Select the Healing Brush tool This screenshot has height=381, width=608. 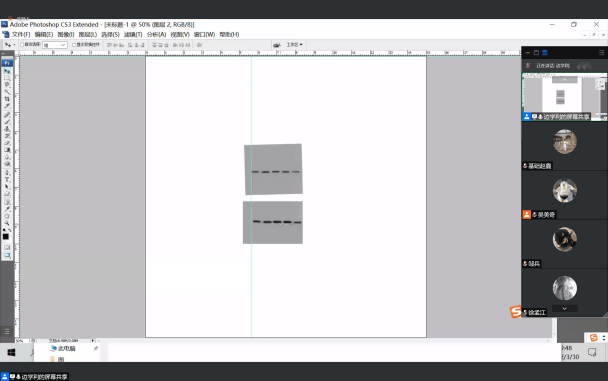click(7, 115)
